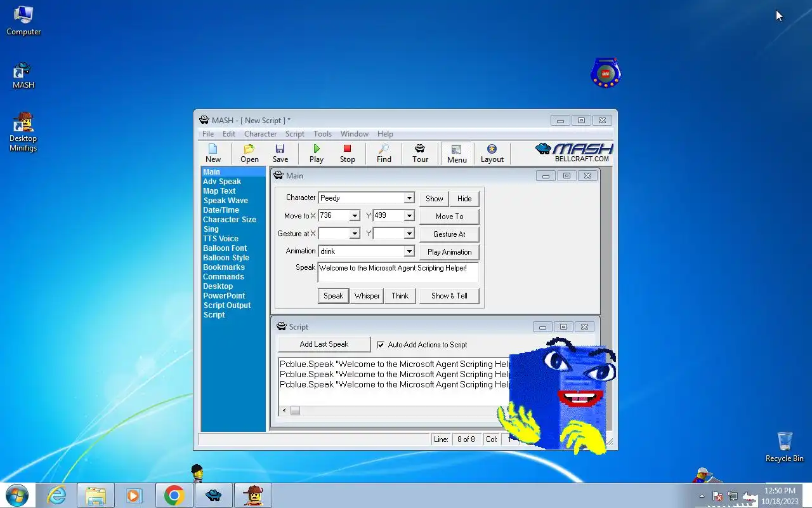Toggle Auto-Add Actions to Script checkbox
The image size is (812, 508).
click(x=381, y=345)
